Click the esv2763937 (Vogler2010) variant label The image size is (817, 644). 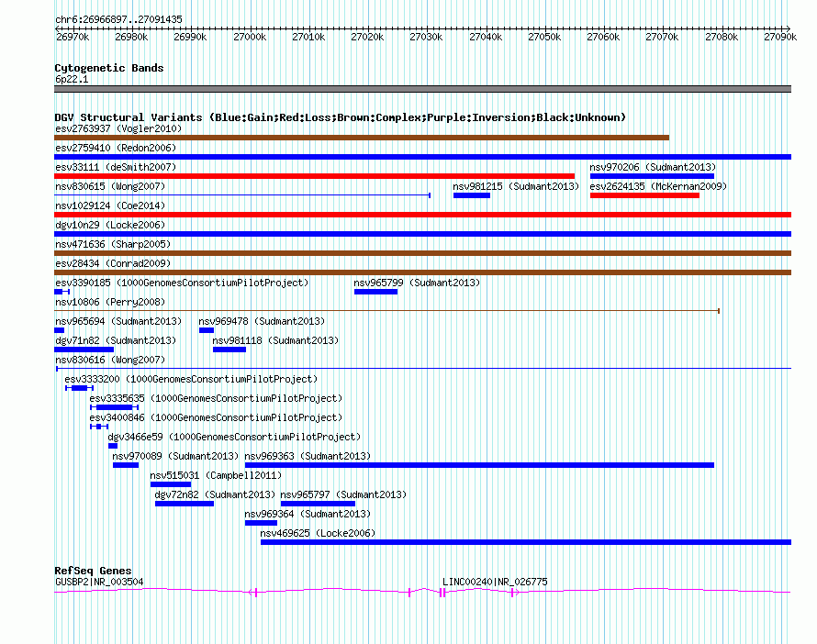[118, 128]
